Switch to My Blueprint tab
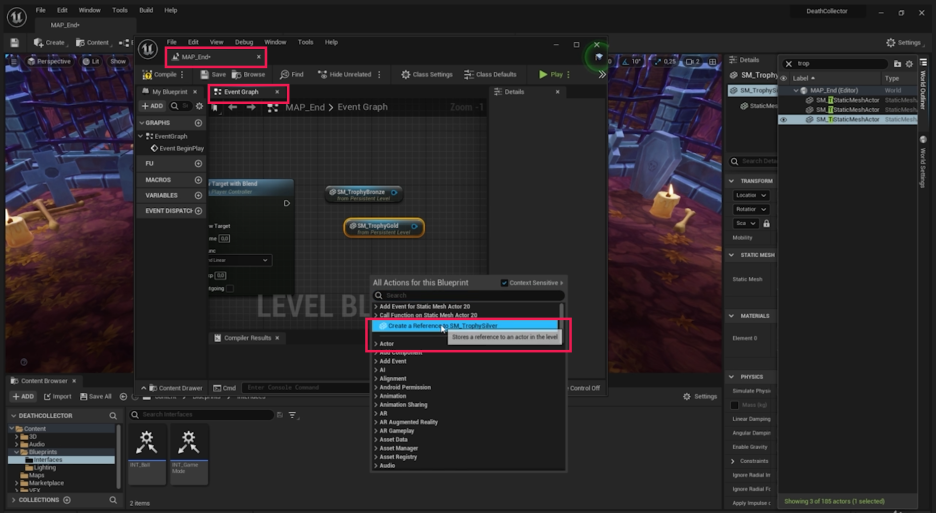Viewport: 936px width, 513px height. [x=170, y=92]
